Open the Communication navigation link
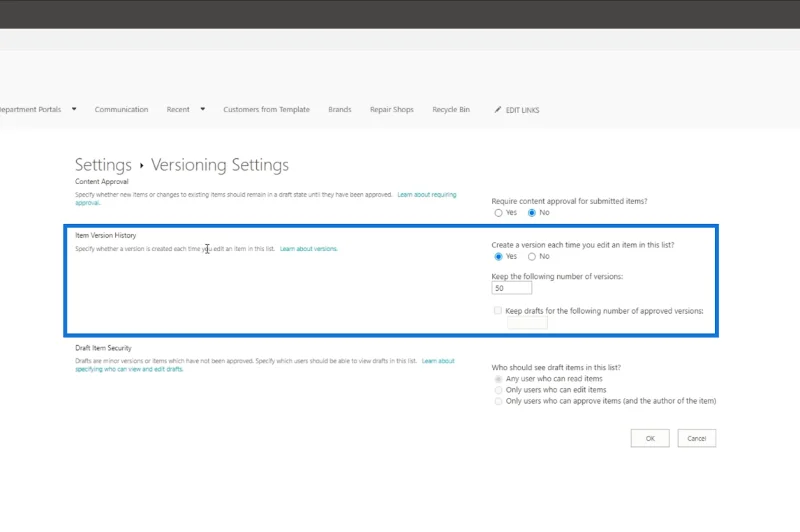Screen dimensions: 800x532 pyautogui.click(x=121, y=109)
